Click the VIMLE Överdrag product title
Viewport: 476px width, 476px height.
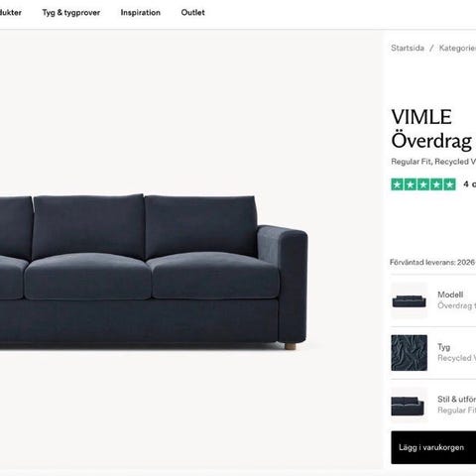pos(433,129)
